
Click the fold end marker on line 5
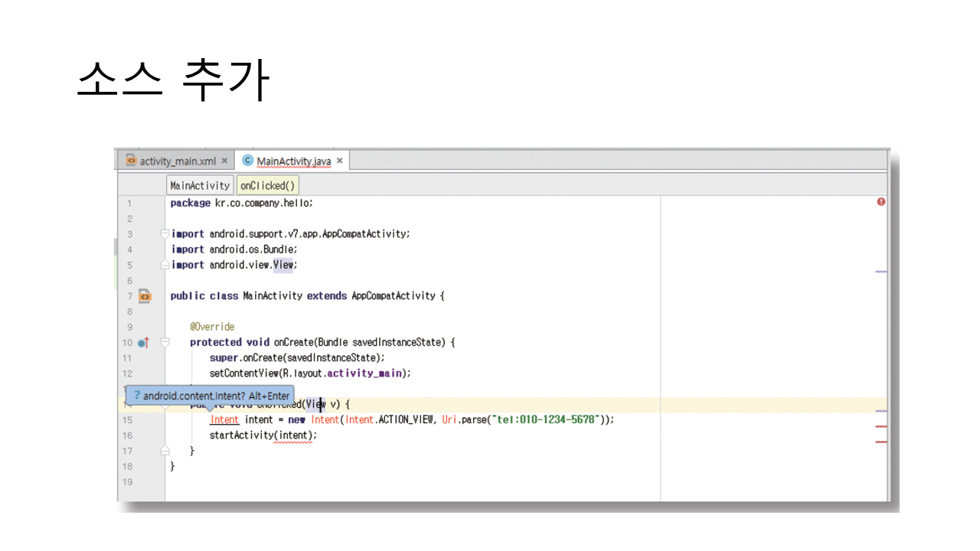click(x=165, y=265)
